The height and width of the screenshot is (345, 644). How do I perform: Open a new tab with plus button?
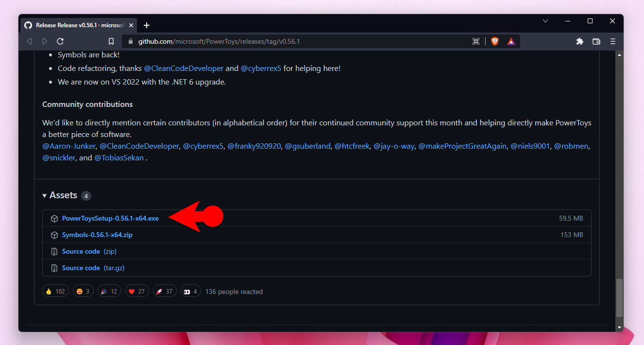[147, 25]
